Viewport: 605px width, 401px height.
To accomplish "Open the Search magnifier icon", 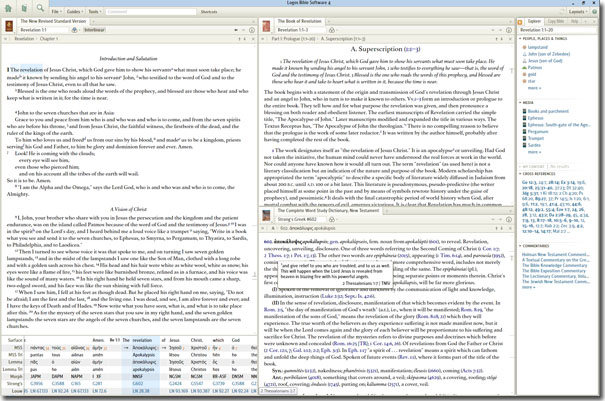I will [x=40, y=8].
